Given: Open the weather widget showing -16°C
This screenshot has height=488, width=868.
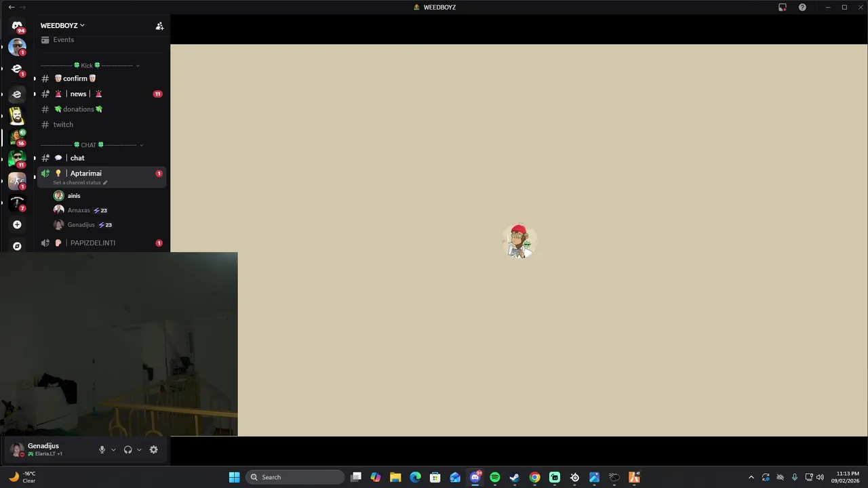Looking at the screenshot, I should coord(22,477).
